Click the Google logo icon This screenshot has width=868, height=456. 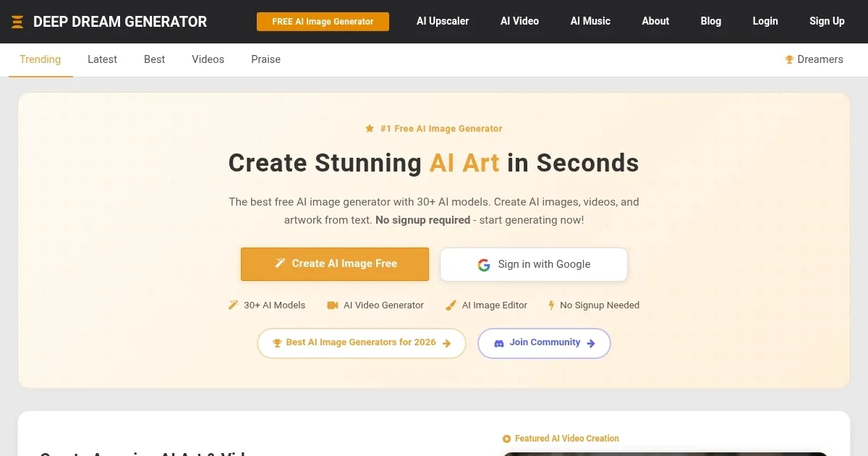(x=484, y=265)
